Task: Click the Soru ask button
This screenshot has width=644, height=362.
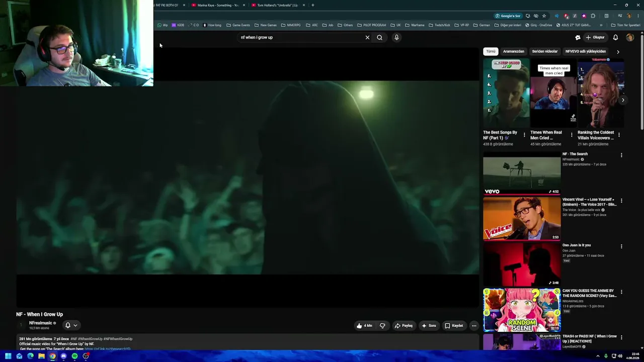Action: tap(429, 326)
